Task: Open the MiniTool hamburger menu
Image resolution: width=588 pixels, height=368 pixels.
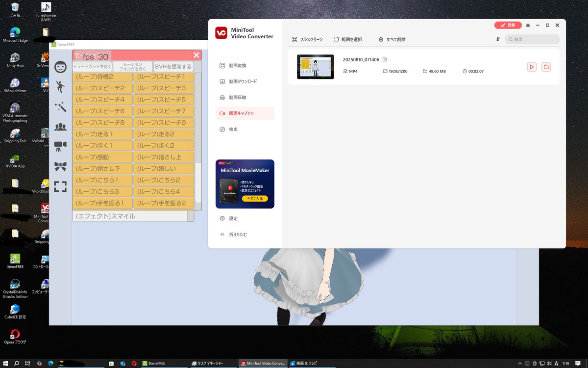Action: click(528, 25)
